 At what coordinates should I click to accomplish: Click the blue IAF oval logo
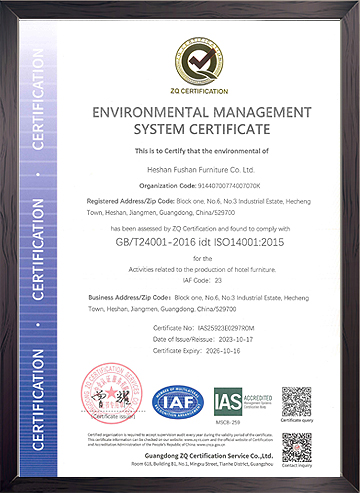[x=178, y=402]
